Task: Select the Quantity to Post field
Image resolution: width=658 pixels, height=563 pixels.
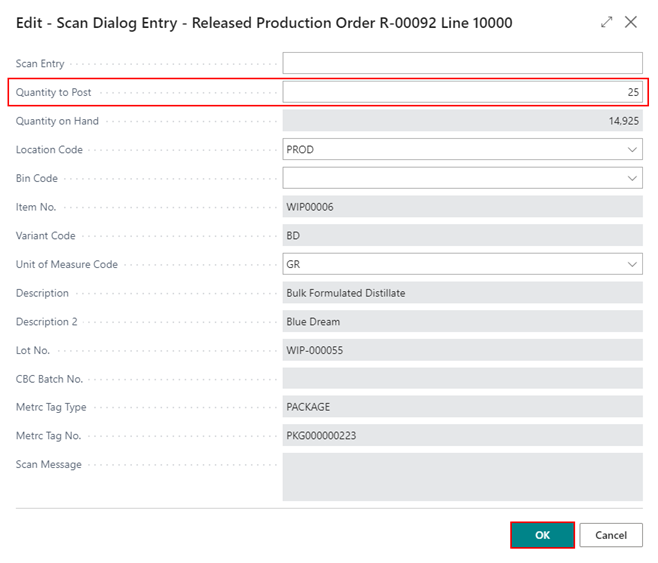Action: (x=462, y=92)
